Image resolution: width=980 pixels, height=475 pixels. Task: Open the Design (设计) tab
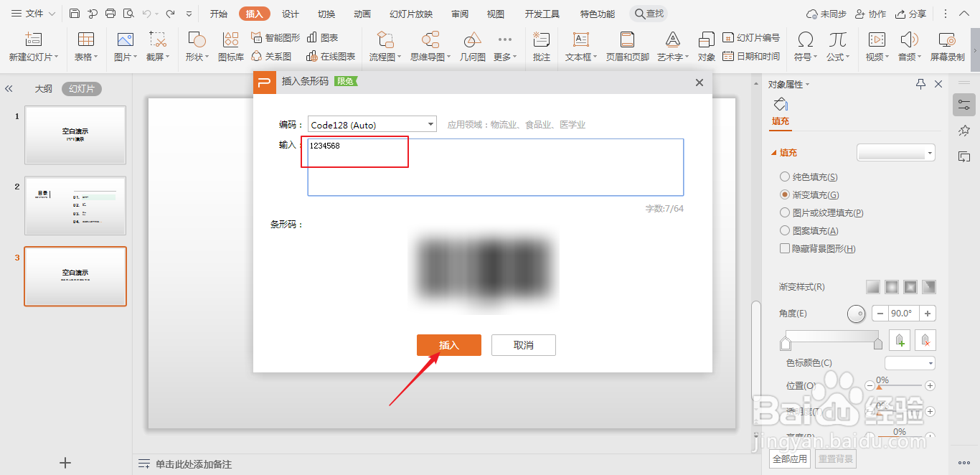[291, 14]
